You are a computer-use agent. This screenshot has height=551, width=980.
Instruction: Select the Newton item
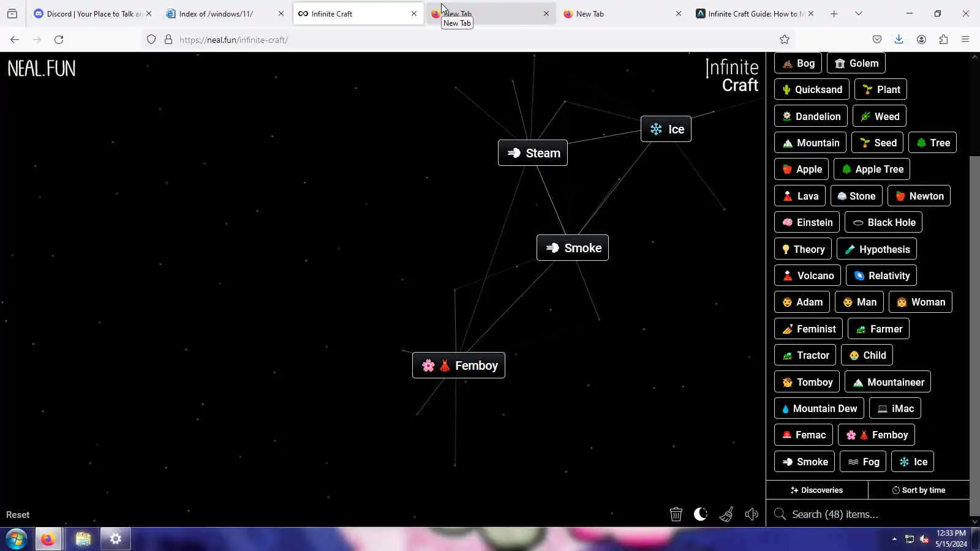[919, 196]
